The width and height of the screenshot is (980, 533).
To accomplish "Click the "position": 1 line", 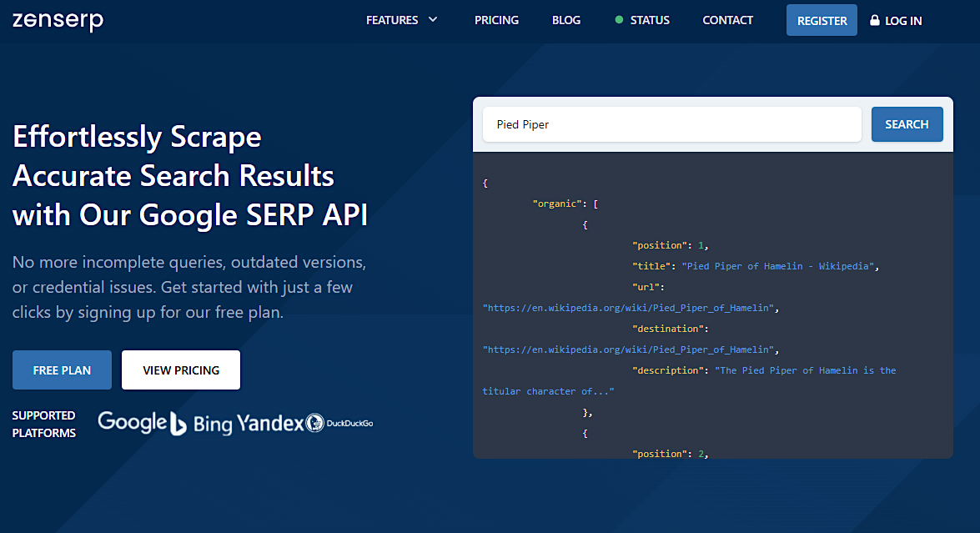I will [x=670, y=245].
